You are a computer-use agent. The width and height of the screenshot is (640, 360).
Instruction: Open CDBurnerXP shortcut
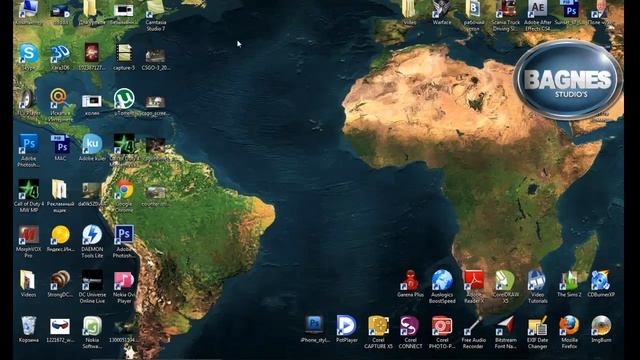601,280
